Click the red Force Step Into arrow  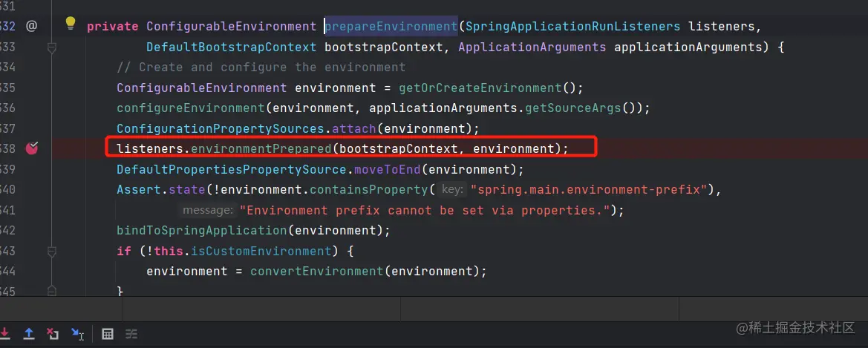[4, 333]
